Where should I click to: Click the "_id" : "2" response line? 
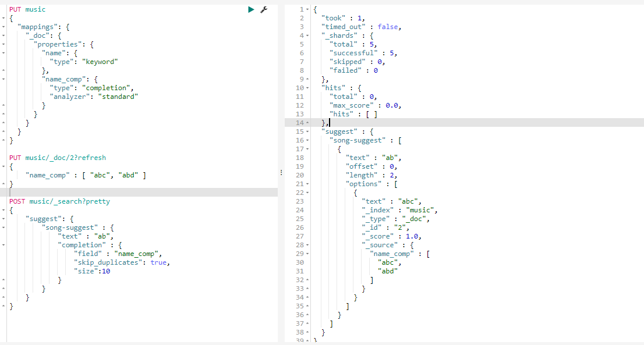tap(385, 227)
